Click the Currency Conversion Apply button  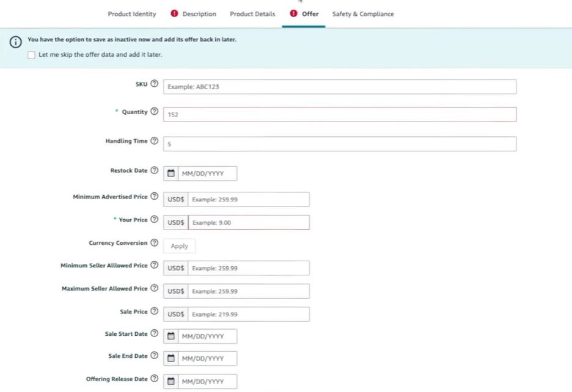pyautogui.click(x=180, y=246)
